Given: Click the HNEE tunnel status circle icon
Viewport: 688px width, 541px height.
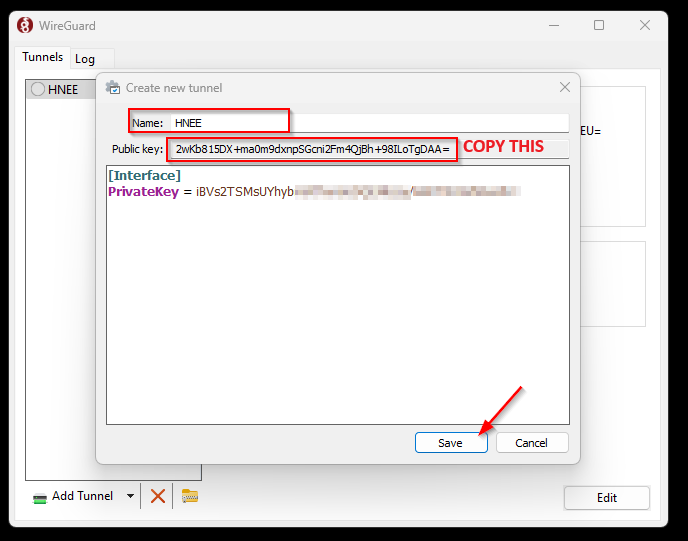Looking at the screenshot, I should (38, 90).
